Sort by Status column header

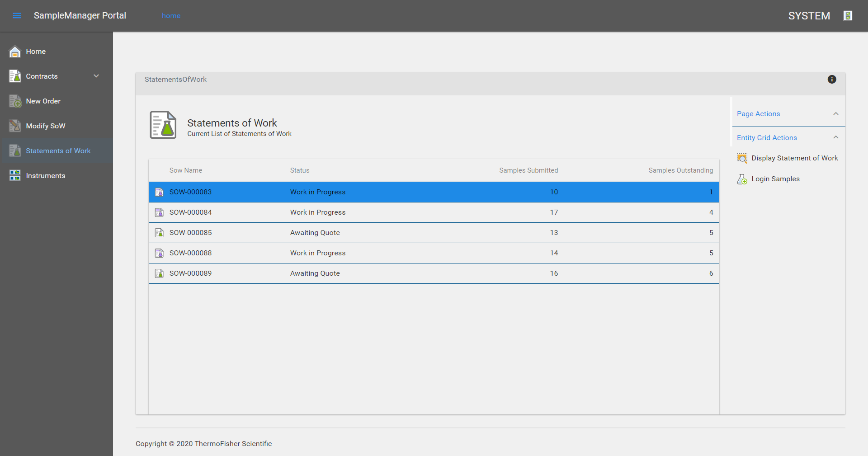(299, 170)
